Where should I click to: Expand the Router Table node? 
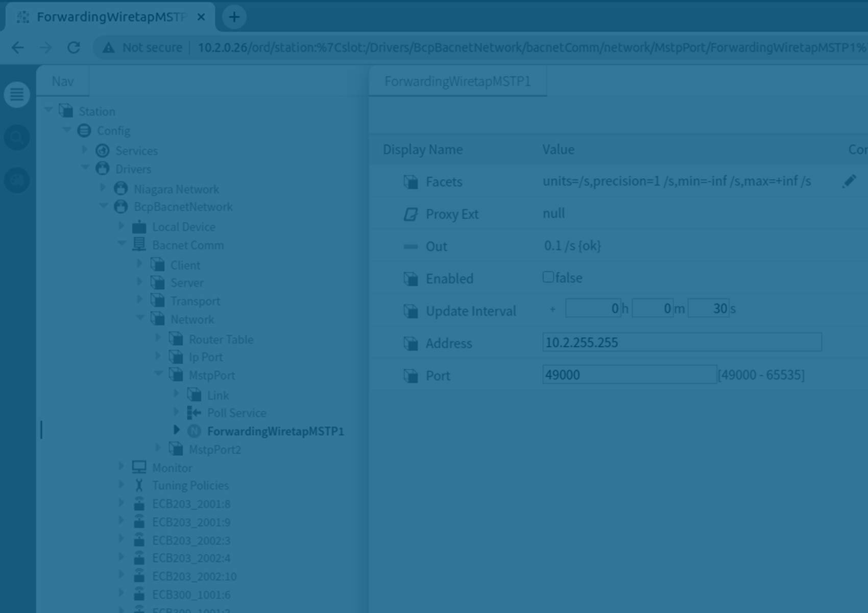(x=158, y=339)
